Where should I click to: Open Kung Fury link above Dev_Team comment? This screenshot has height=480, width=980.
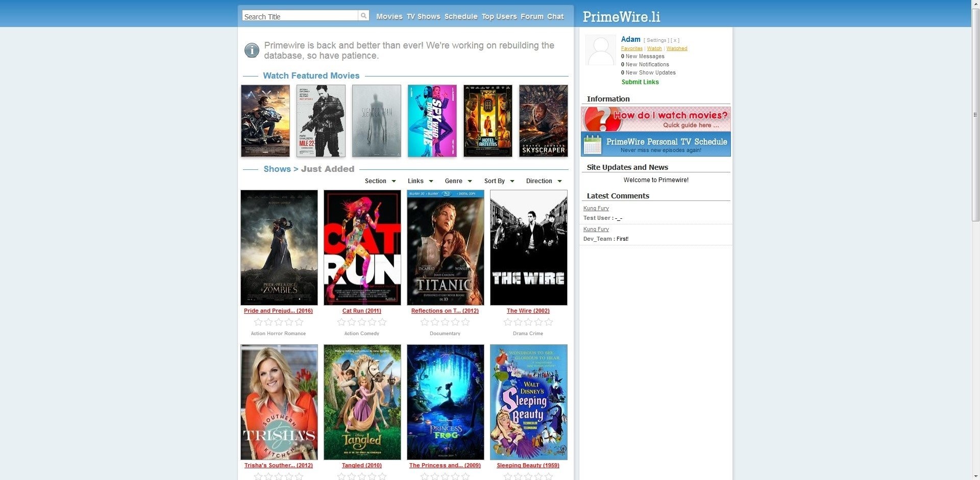(596, 229)
